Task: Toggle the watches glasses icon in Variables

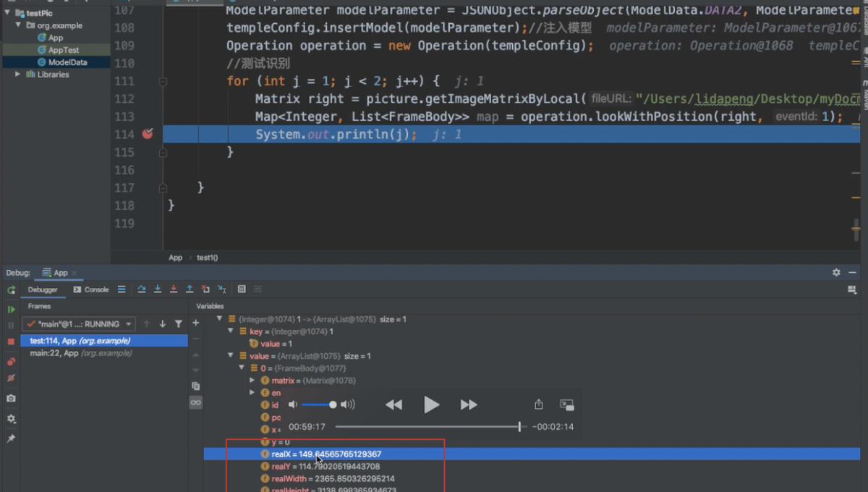Action: point(196,403)
